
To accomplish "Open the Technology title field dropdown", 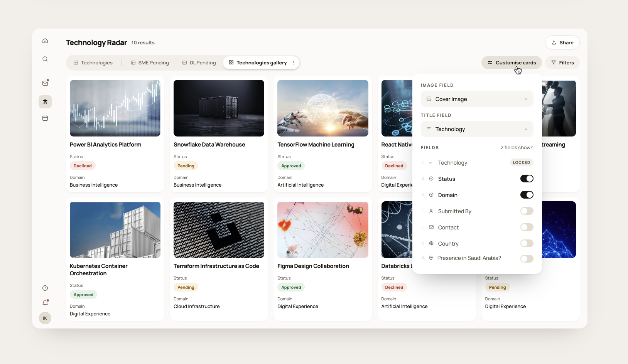I will [477, 129].
